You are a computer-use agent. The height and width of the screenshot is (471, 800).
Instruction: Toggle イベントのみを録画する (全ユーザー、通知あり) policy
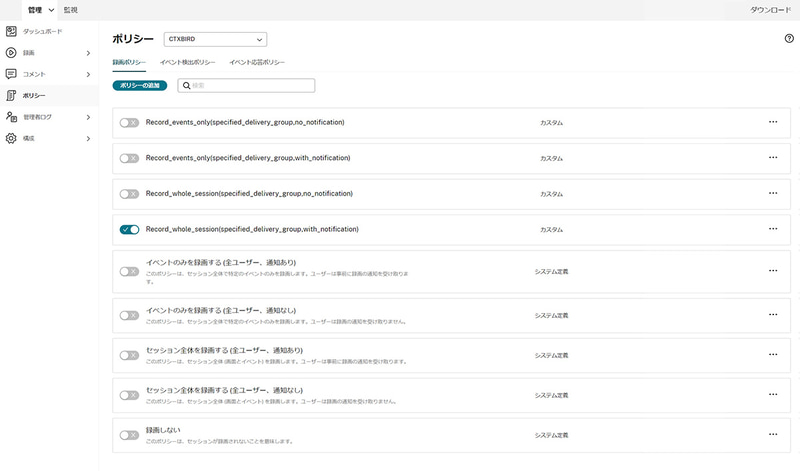[129, 271]
